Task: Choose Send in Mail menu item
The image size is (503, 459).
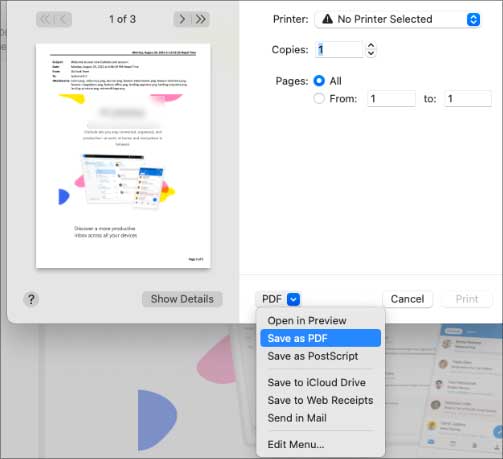Action: pyautogui.click(x=320, y=418)
